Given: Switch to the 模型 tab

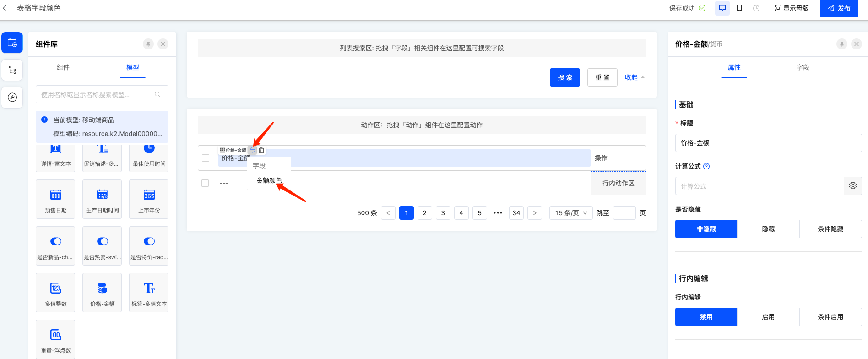Looking at the screenshot, I should (133, 67).
